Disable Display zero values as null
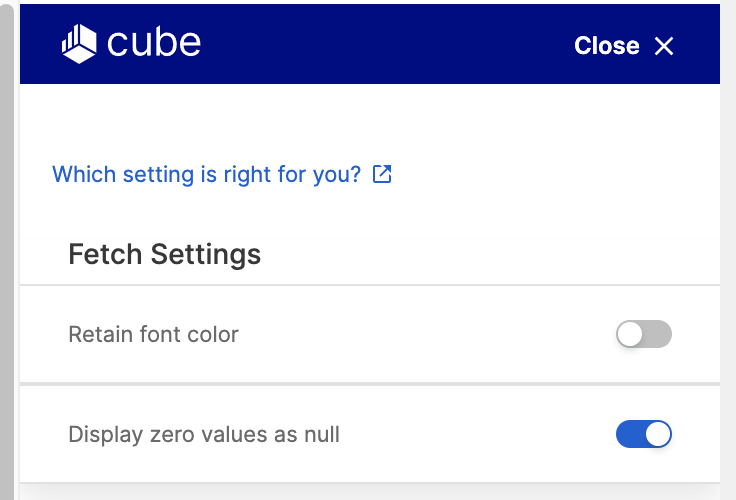The image size is (736, 500). [x=644, y=434]
